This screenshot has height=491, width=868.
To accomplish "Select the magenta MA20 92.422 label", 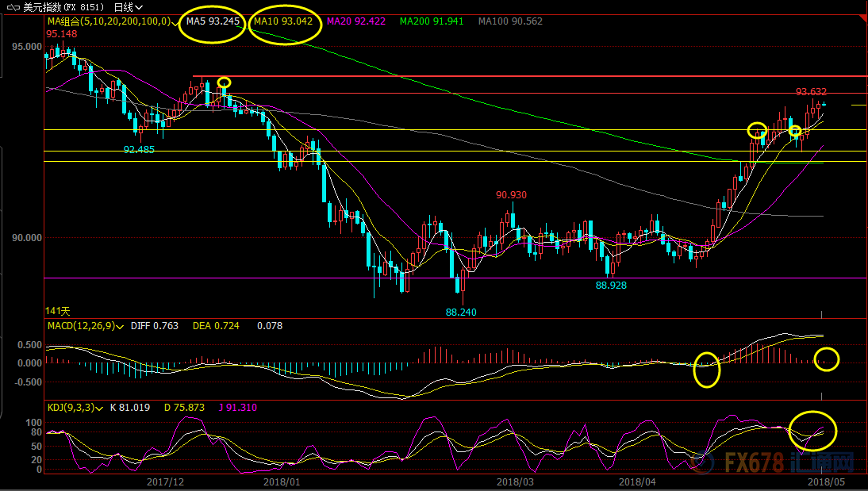I will coord(356,21).
